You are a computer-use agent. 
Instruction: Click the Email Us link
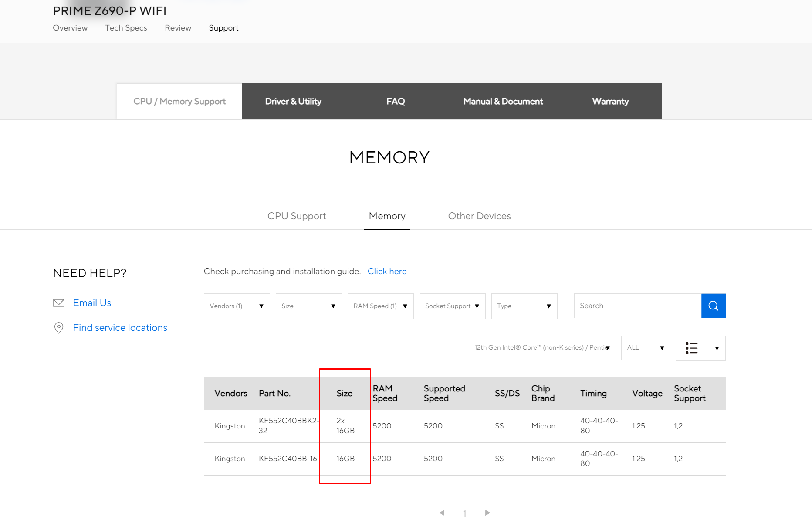click(92, 303)
